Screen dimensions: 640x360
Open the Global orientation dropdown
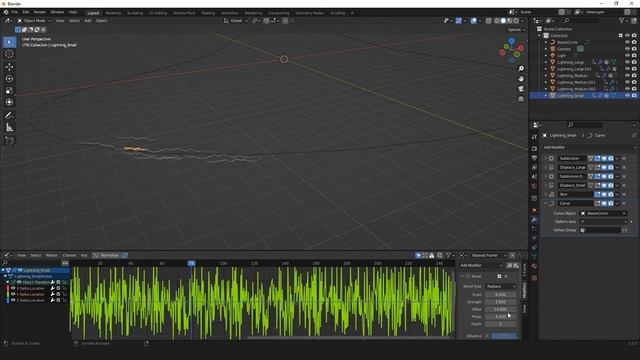236,20
